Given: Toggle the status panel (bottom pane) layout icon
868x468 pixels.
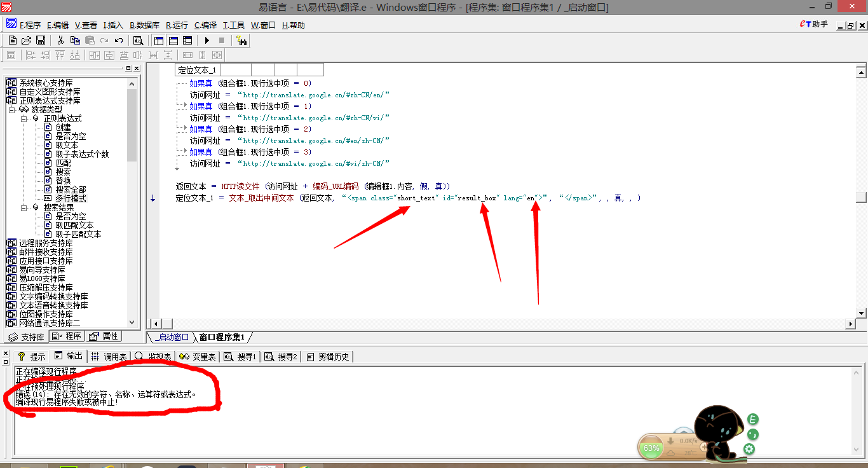Looking at the screenshot, I should click(173, 40).
